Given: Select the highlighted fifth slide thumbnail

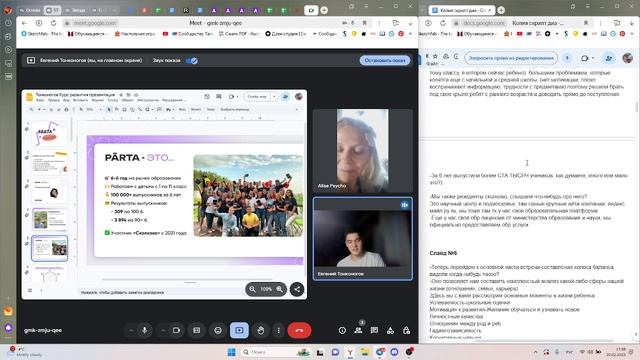Looking at the screenshot, I should pyautogui.click(x=49, y=248).
